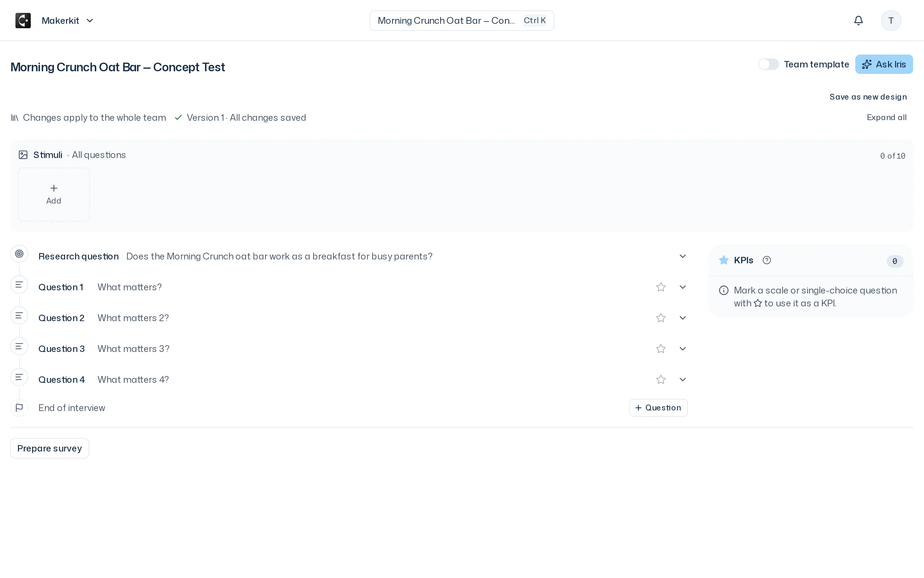Click the Stimuli image icon
This screenshot has height=578, width=924.
coord(23,155)
